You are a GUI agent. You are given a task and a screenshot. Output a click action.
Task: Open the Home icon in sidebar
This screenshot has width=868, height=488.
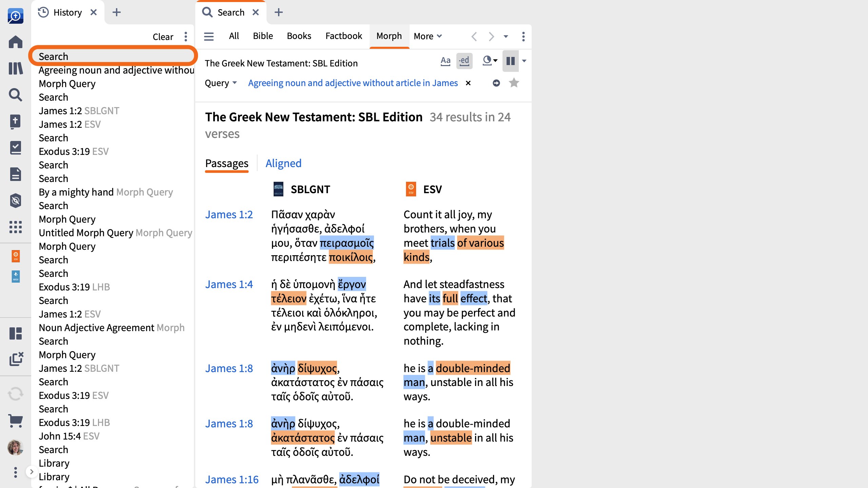pos(16,42)
